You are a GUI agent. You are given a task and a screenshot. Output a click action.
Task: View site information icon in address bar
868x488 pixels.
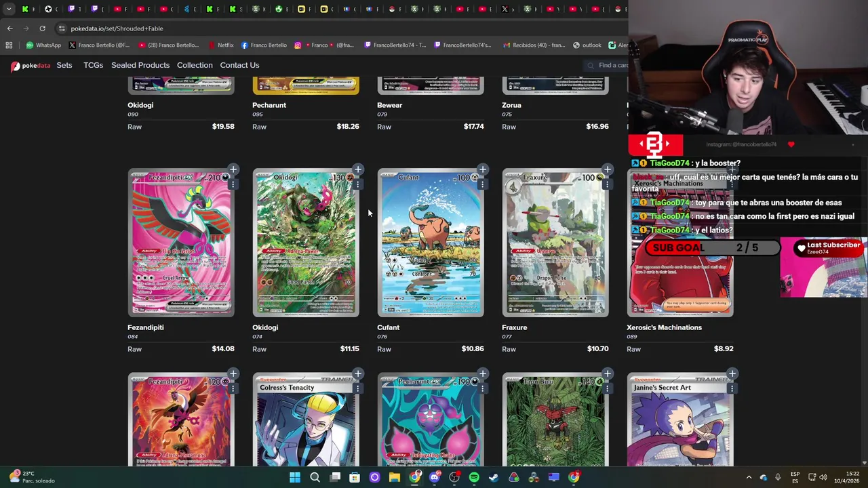coord(62,28)
